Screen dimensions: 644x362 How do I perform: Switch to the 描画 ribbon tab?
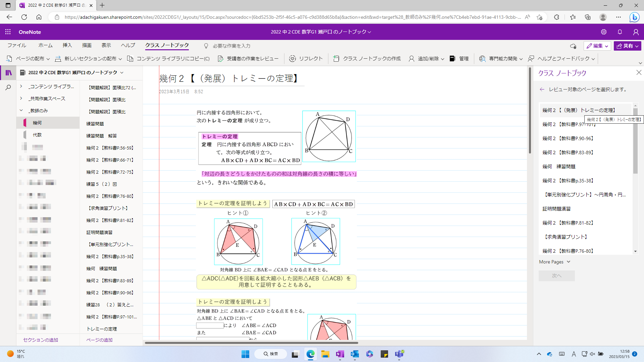(x=87, y=45)
